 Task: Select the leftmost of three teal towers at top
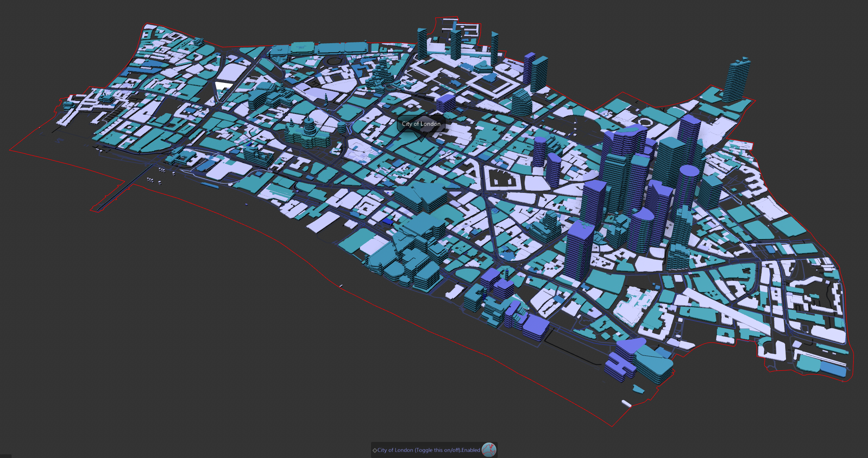point(422,43)
